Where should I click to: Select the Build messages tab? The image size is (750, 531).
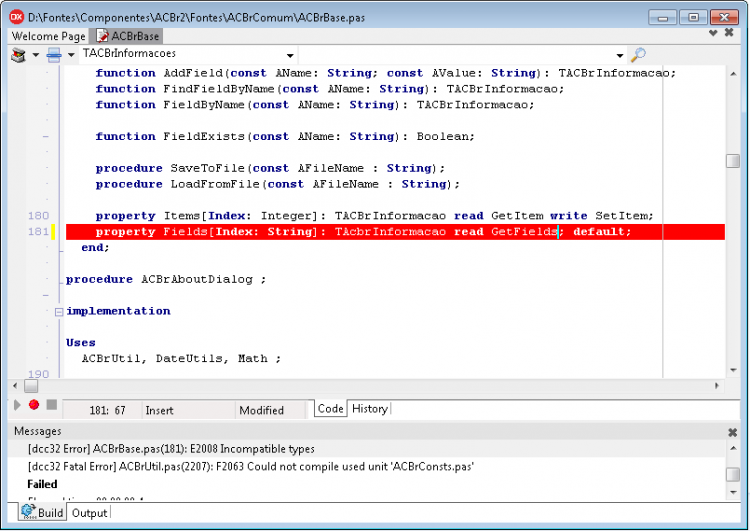(x=43, y=512)
